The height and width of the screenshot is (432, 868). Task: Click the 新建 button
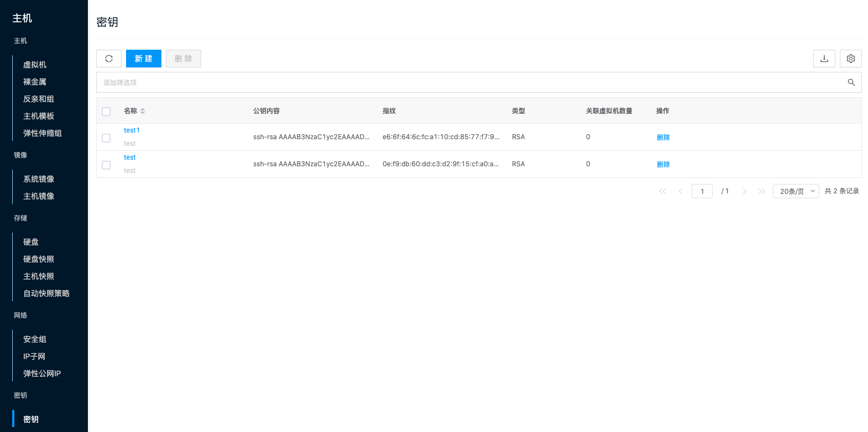[x=144, y=59]
